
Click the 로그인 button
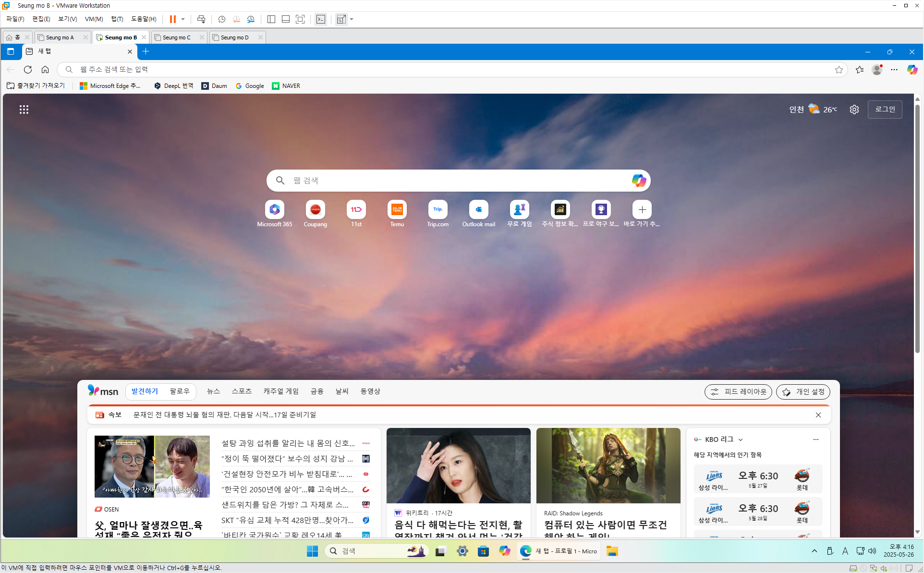point(885,110)
